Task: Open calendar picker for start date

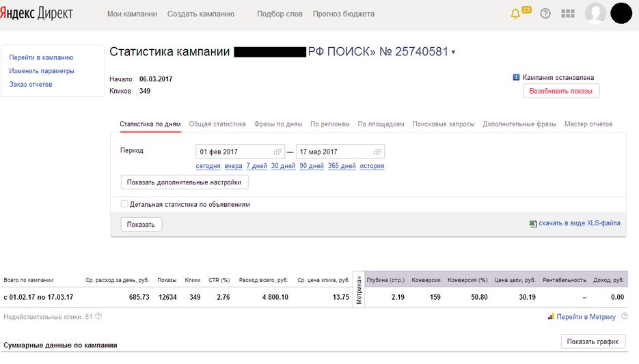Action: 277,152
